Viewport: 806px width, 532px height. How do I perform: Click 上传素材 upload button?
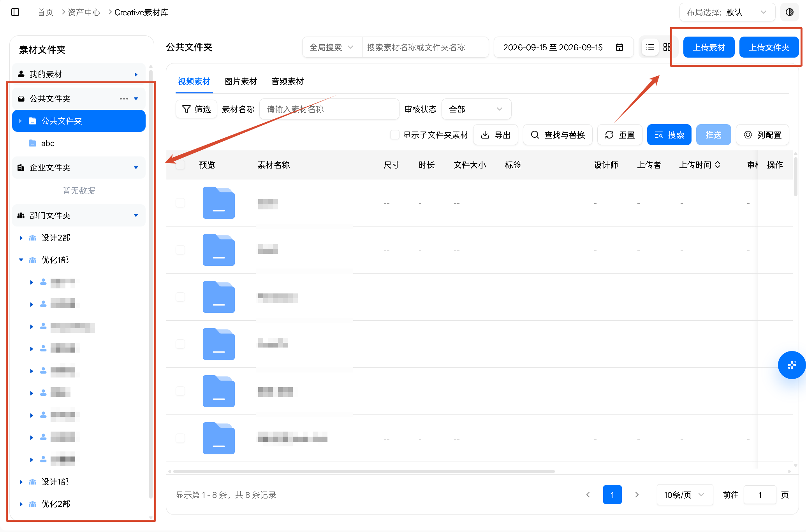(x=709, y=47)
